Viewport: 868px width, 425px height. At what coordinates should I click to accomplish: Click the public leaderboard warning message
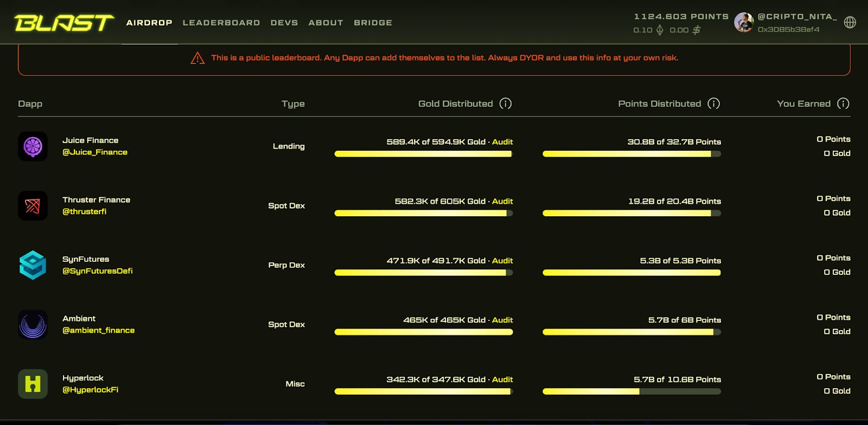pos(445,58)
